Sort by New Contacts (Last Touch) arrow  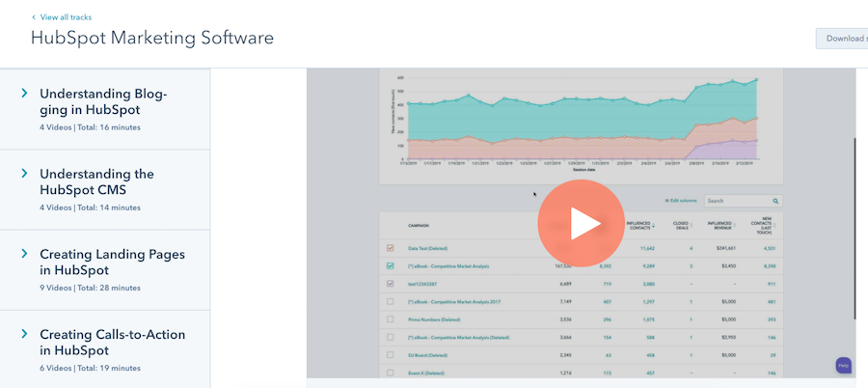[774, 226]
